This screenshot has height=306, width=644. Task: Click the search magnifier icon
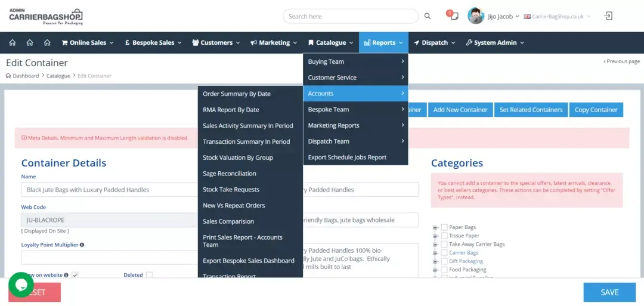428,17
